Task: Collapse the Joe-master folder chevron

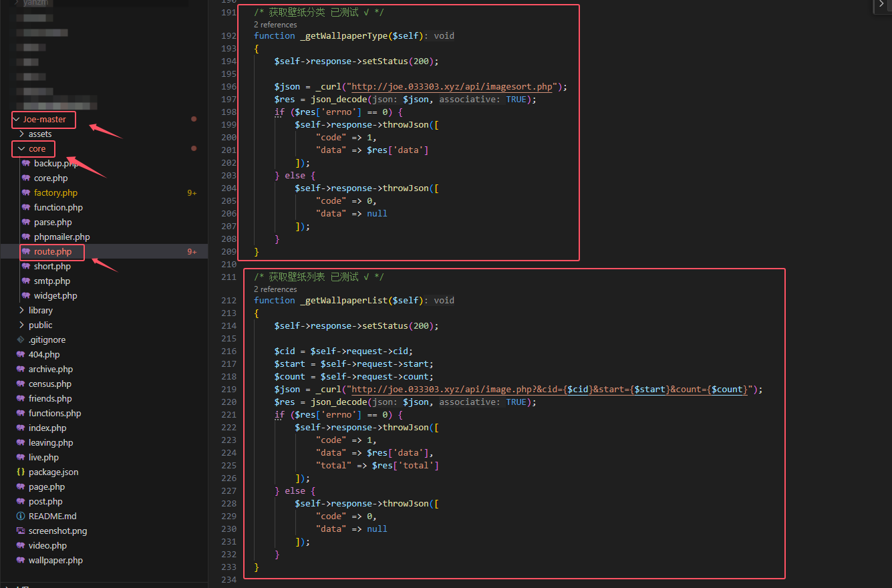Action: pos(17,120)
